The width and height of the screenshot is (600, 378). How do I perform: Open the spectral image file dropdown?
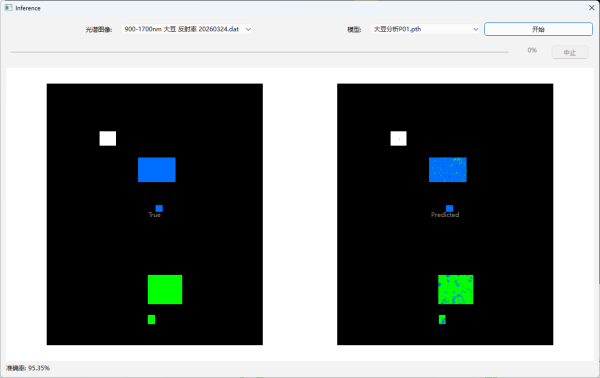pos(186,29)
